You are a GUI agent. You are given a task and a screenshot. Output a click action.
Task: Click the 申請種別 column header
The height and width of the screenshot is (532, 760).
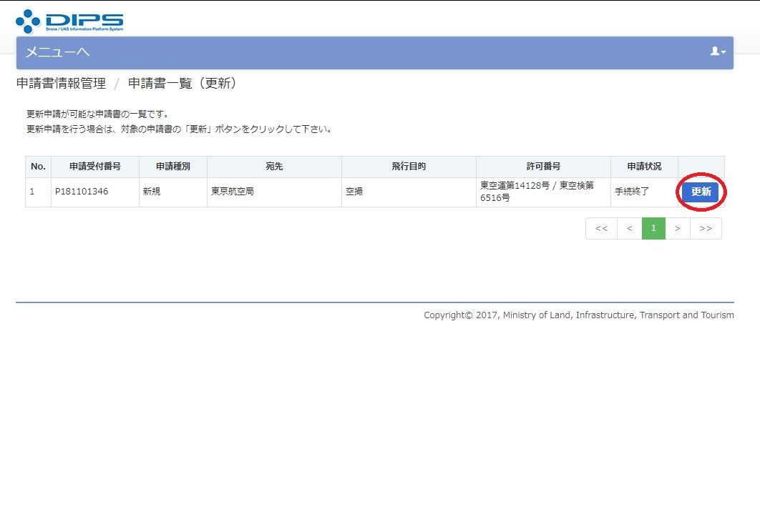173,167
